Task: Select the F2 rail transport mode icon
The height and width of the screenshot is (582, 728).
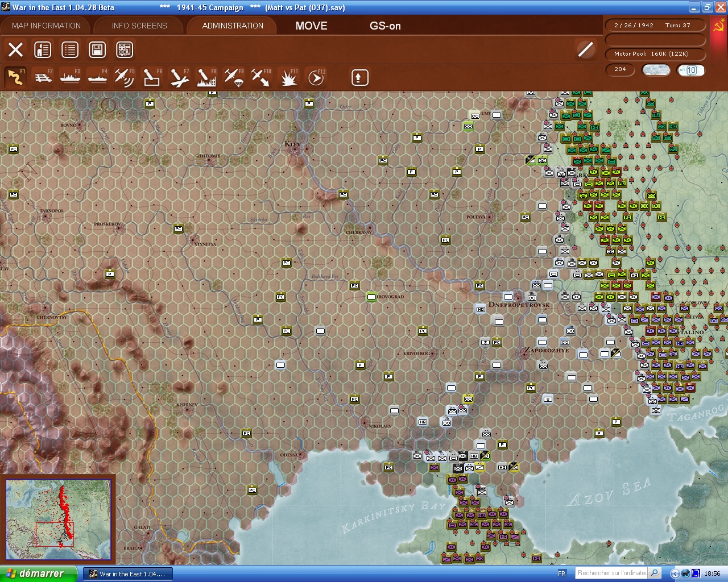Action: tap(43, 77)
